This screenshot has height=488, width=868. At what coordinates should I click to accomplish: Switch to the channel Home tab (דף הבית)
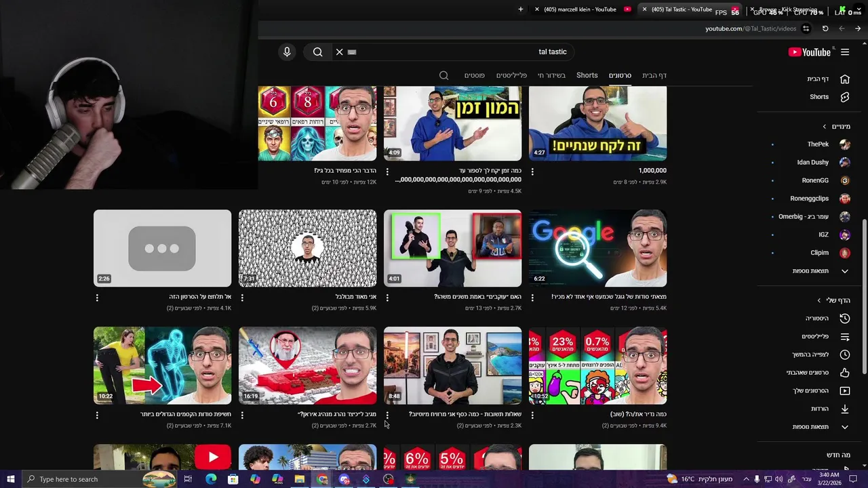[x=654, y=75]
